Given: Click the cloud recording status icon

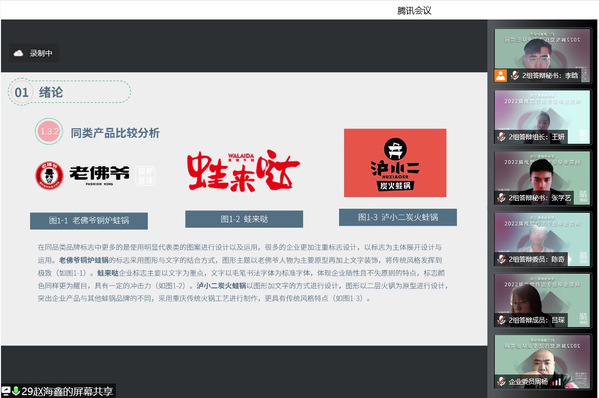Looking at the screenshot, I should [18, 53].
